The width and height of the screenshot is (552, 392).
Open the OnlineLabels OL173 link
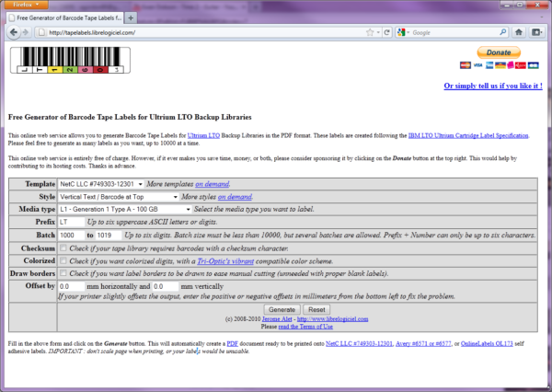tap(487, 343)
